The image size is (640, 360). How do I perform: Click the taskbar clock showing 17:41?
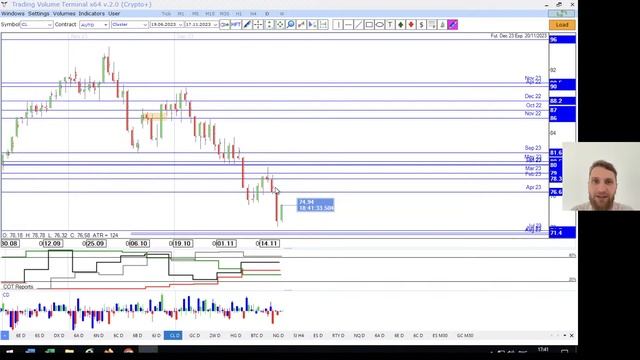[x=543, y=350]
